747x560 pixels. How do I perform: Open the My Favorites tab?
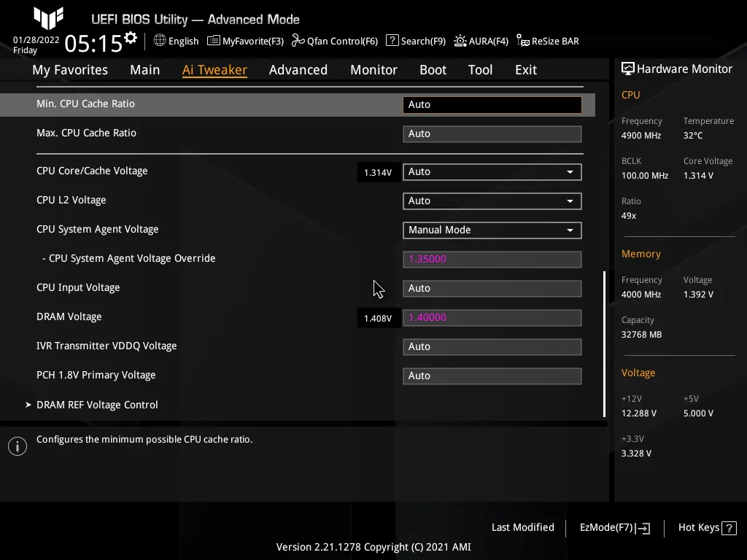pyautogui.click(x=70, y=70)
